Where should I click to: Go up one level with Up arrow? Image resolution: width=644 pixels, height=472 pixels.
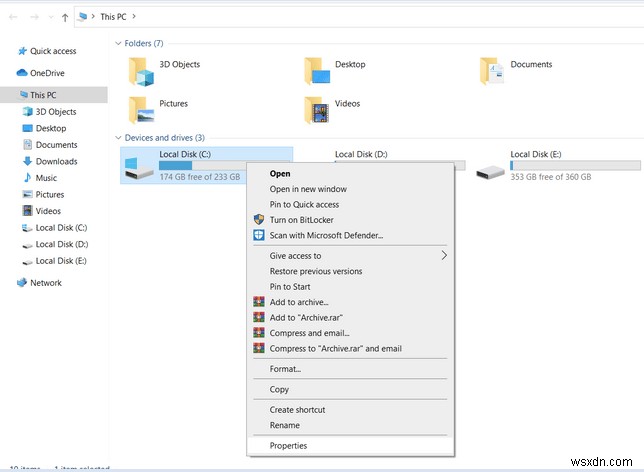point(65,17)
